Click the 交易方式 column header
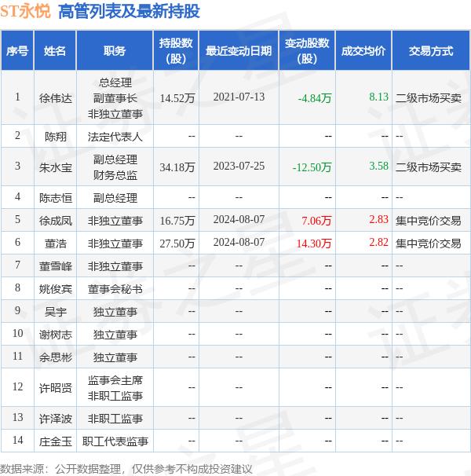471x476 pixels. (431, 51)
